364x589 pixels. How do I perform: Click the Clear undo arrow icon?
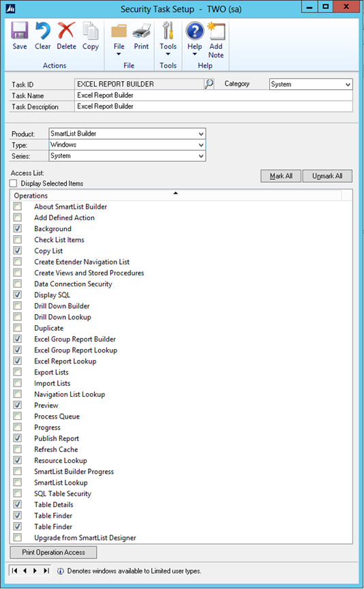[42, 31]
